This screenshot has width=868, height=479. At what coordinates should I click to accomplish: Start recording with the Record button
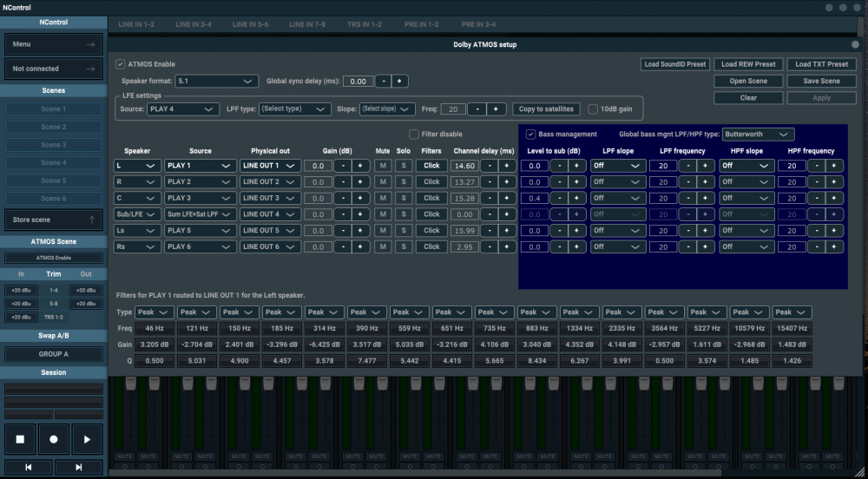54,439
